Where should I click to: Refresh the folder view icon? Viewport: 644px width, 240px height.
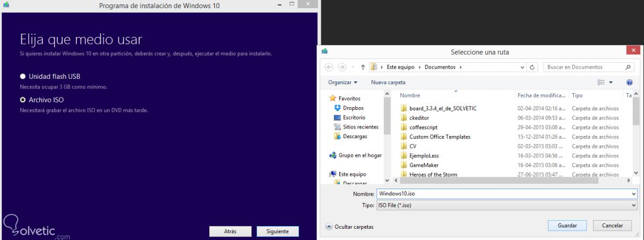click(533, 67)
